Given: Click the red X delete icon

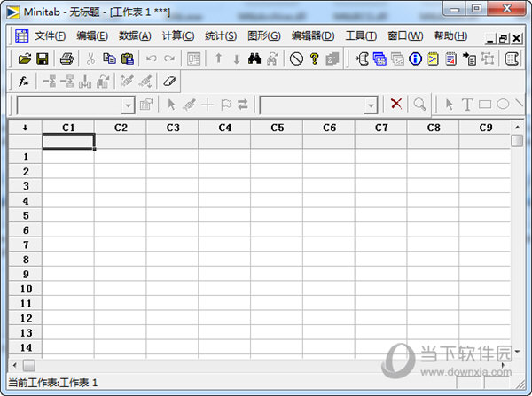Looking at the screenshot, I should click(396, 104).
